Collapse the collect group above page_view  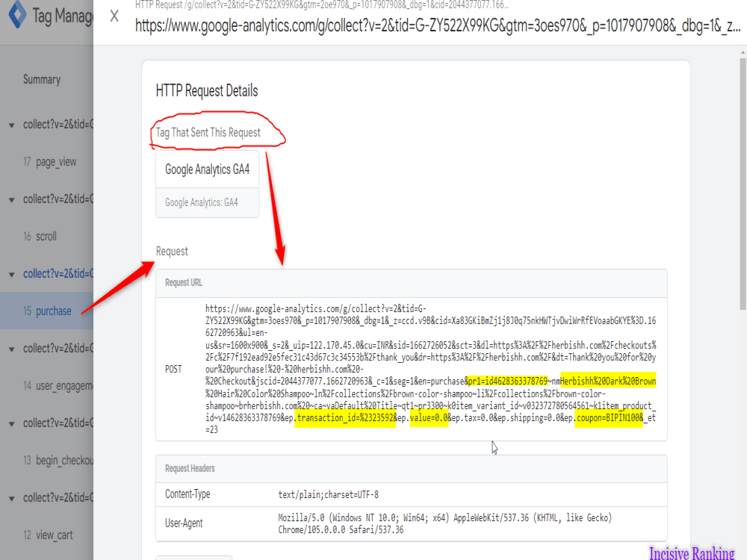pyautogui.click(x=11, y=125)
